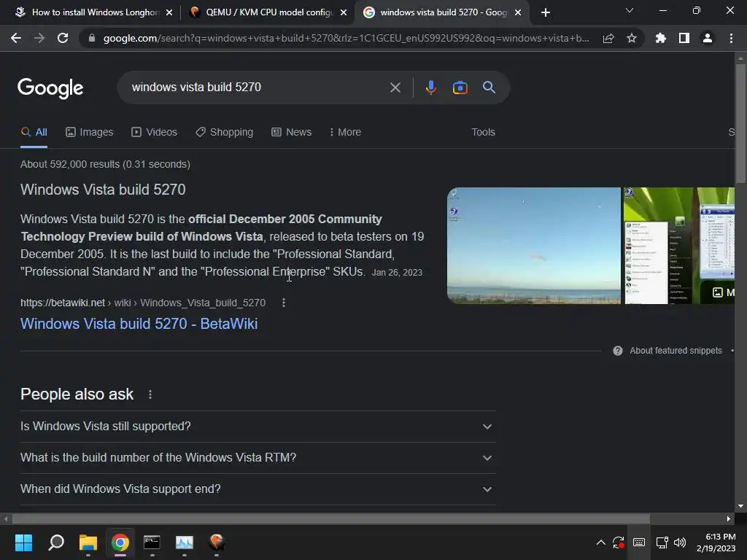Click the vertical scrollbar thumb
This screenshot has height=560, width=747.
(x=740, y=122)
